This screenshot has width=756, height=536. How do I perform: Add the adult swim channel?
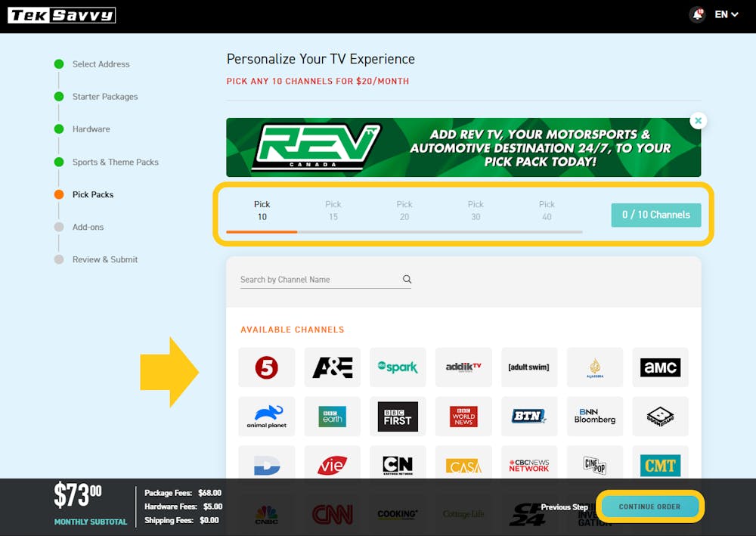529,367
